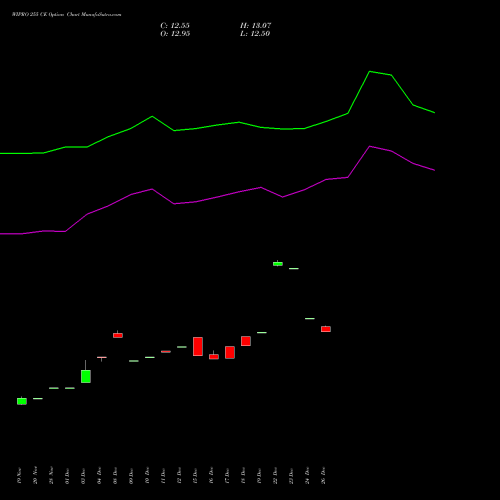This screenshot has height=500, width=500.
Task: Click the WIPRO 255 CE Options chart title
Action: [67, 15]
